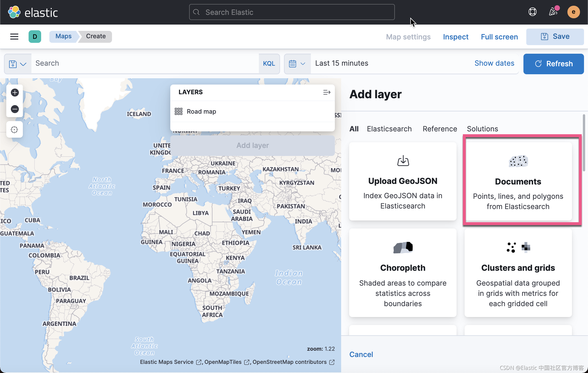
Task: Choose the Documents layer card
Action: pos(518,181)
